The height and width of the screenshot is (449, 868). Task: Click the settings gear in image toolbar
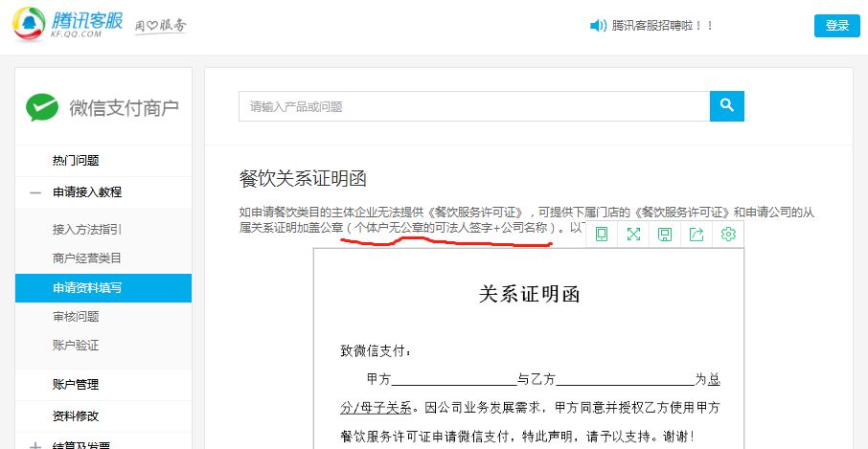728,235
